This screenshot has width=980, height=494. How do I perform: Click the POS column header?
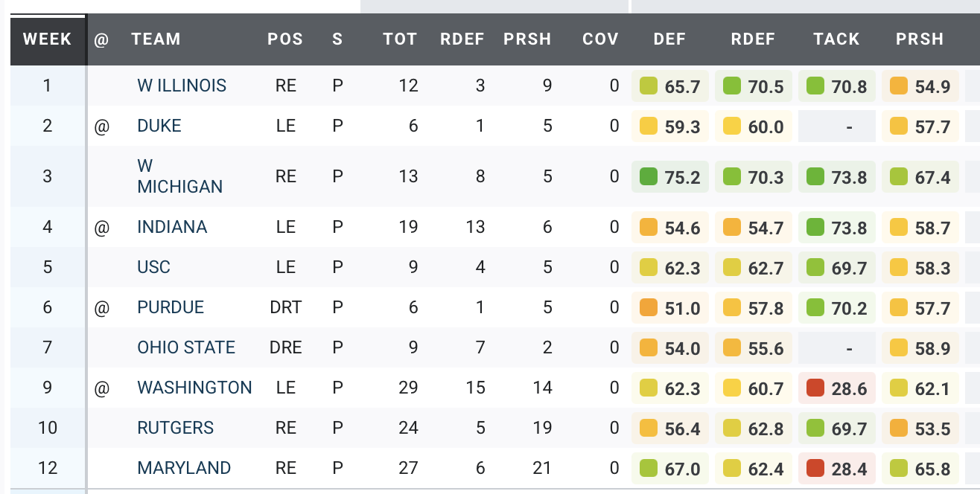point(285,39)
